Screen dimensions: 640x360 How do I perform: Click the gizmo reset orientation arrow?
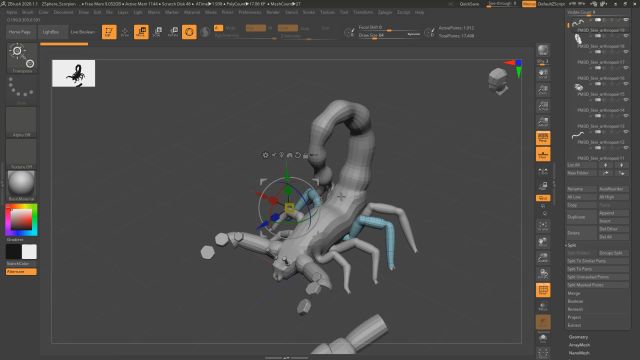point(298,155)
